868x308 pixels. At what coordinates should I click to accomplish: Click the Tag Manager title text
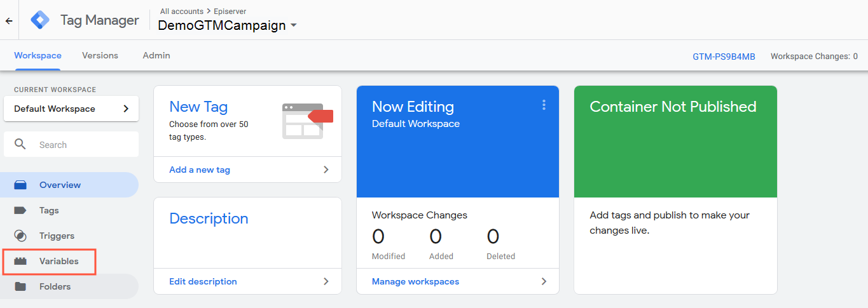(99, 20)
